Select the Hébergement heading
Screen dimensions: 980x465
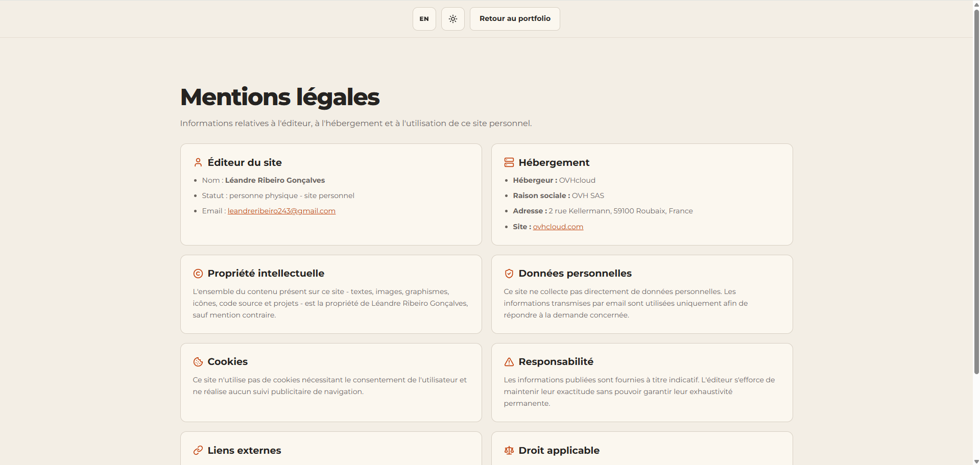click(554, 162)
